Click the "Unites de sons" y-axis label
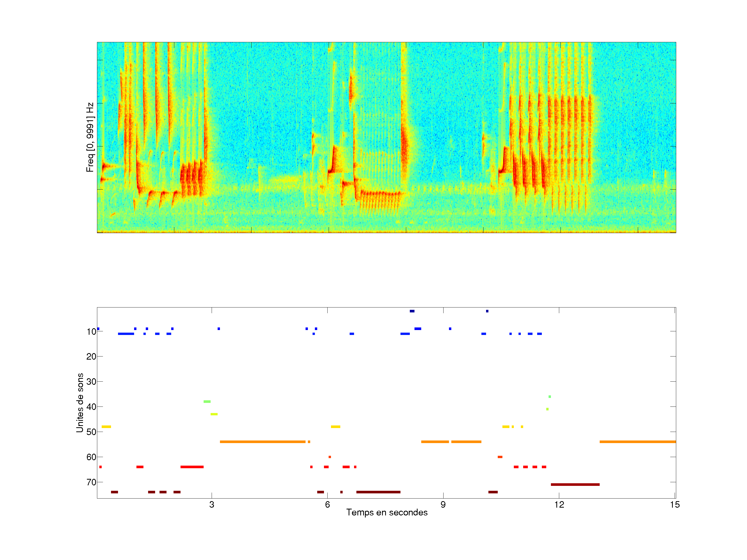The width and height of the screenshot is (747, 560). coord(80,402)
